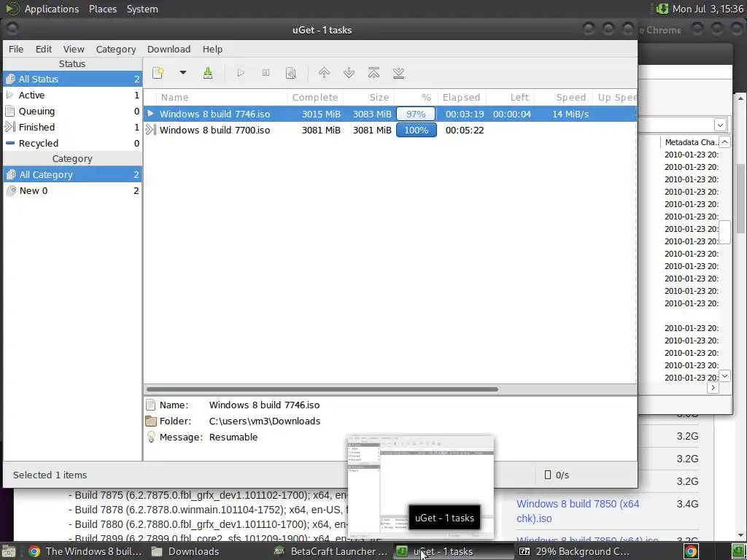Click the play icon on the 7746.iso row
This screenshot has height=560, width=747.
[150, 114]
